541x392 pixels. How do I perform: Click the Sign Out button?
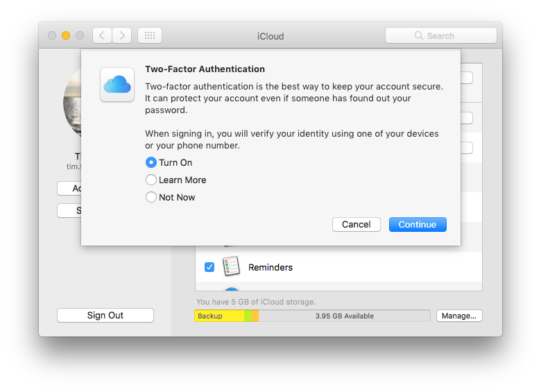(105, 316)
